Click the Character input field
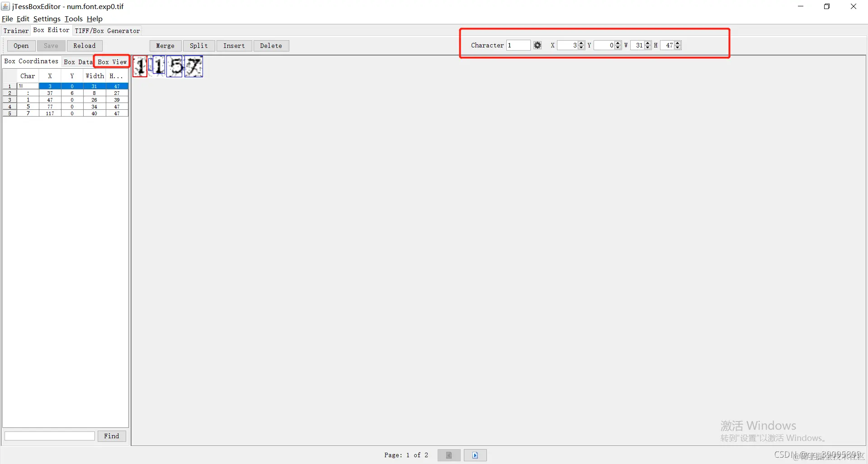Screen dimensions: 868x464 tap(518, 45)
